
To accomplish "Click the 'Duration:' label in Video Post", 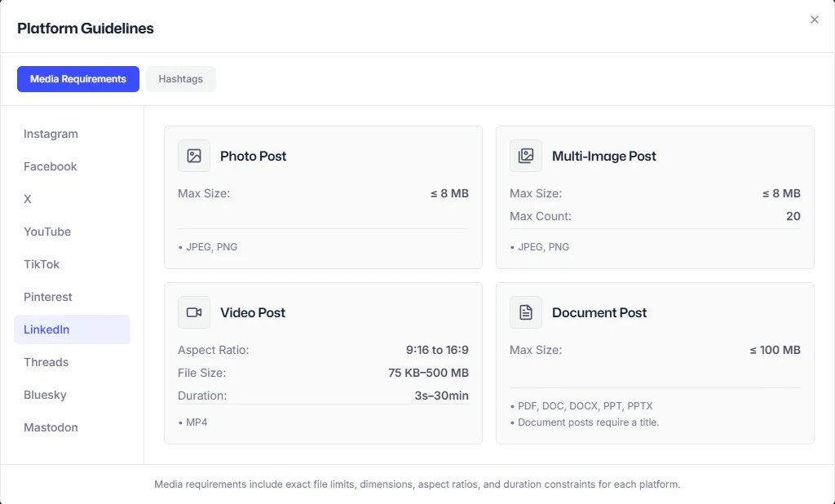I will tap(202, 396).
